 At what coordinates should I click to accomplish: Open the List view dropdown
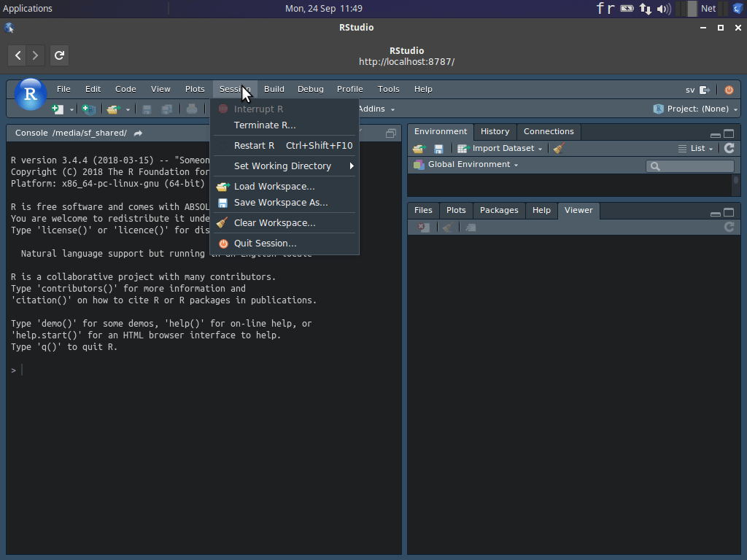click(695, 148)
